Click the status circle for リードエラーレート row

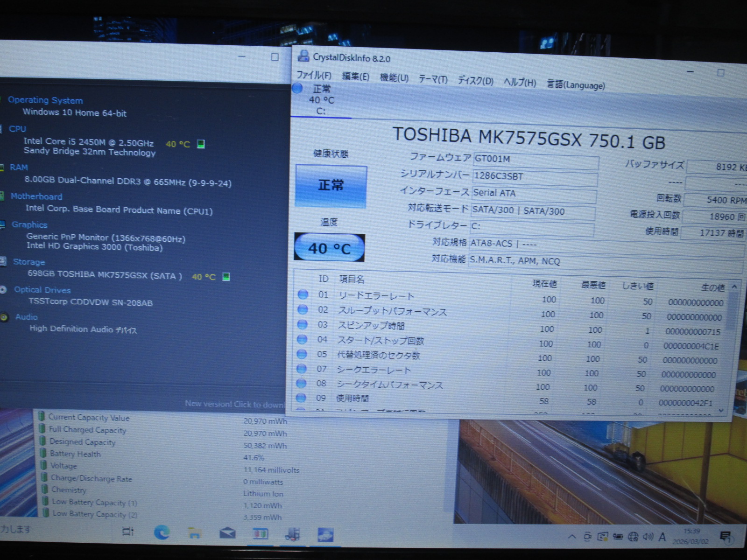coord(303,294)
